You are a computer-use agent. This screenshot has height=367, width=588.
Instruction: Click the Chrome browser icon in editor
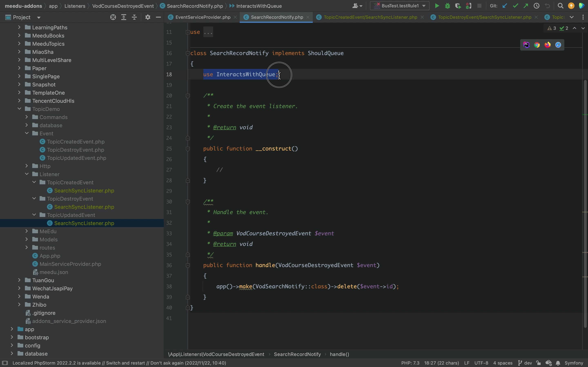point(537,45)
